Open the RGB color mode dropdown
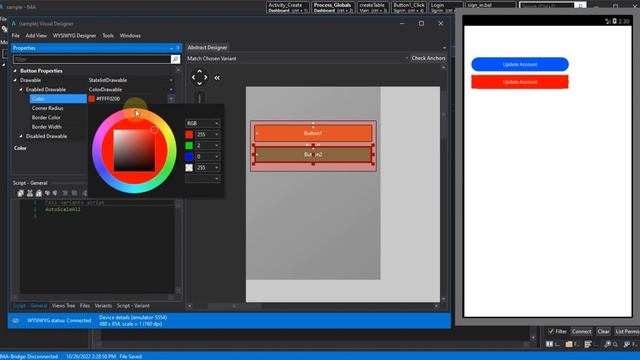This screenshot has width=640, height=360. [x=203, y=123]
